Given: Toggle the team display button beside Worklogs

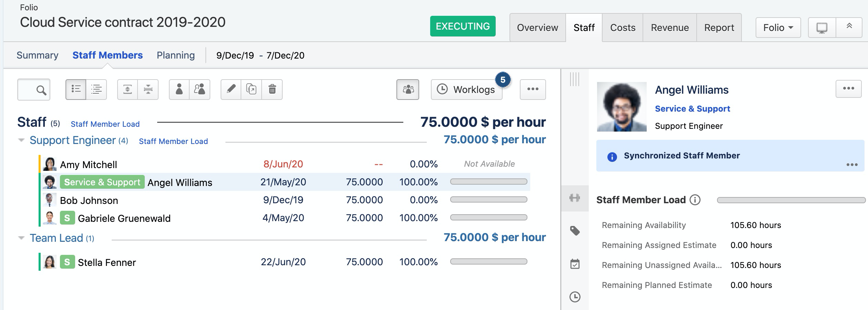Looking at the screenshot, I should coord(408,90).
